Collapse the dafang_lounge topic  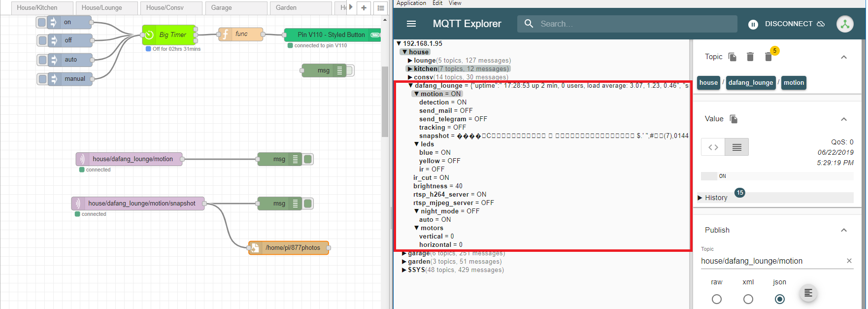point(411,85)
